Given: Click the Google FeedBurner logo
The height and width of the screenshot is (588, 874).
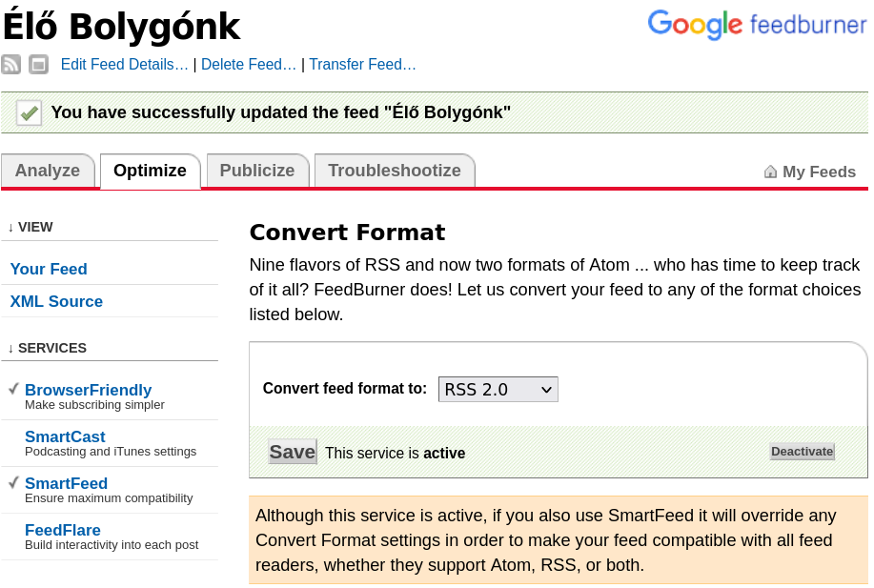Looking at the screenshot, I should click(757, 24).
